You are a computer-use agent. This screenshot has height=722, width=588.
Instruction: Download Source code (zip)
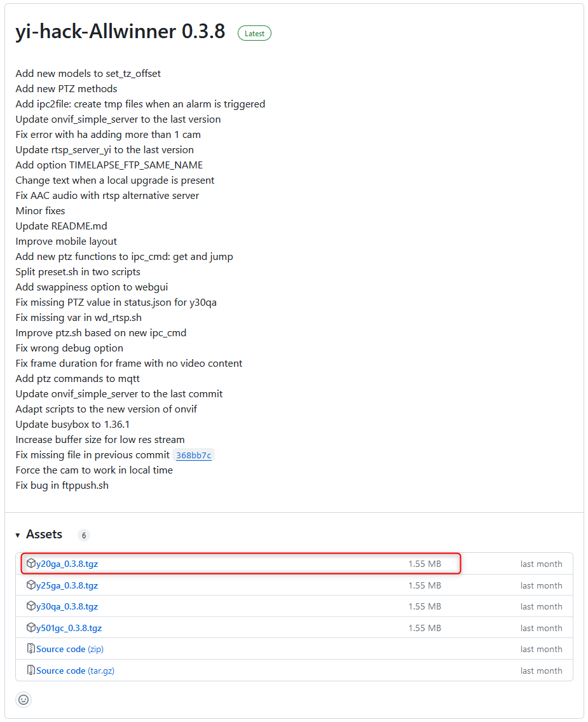click(x=70, y=649)
